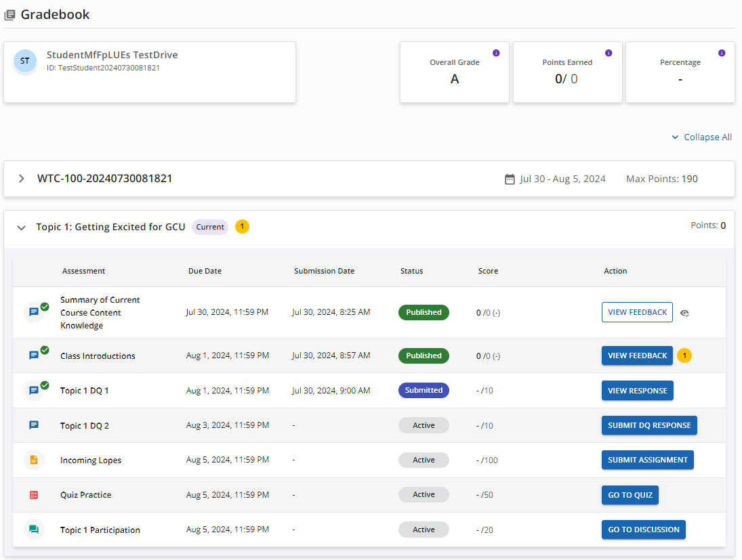Screen dimensions: 742x560
Task: View feedback for Class Introductions
Action: pos(637,356)
